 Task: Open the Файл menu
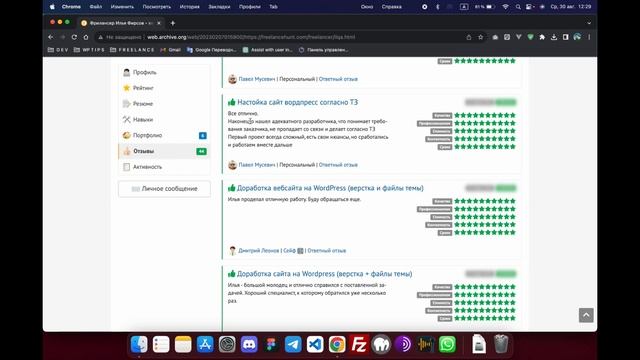point(96,7)
